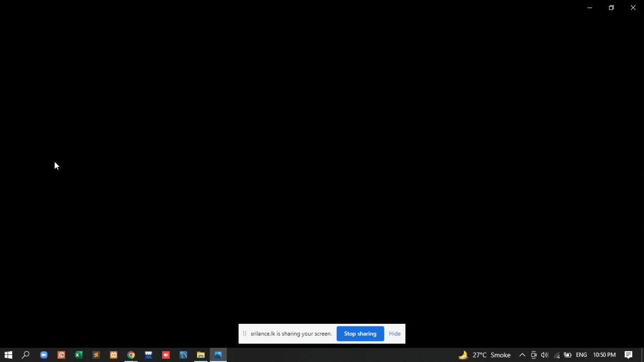The height and width of the screenshot is (362, 644).
Task: Launch XAMPP from the taskbar
Action: (113, 355)
